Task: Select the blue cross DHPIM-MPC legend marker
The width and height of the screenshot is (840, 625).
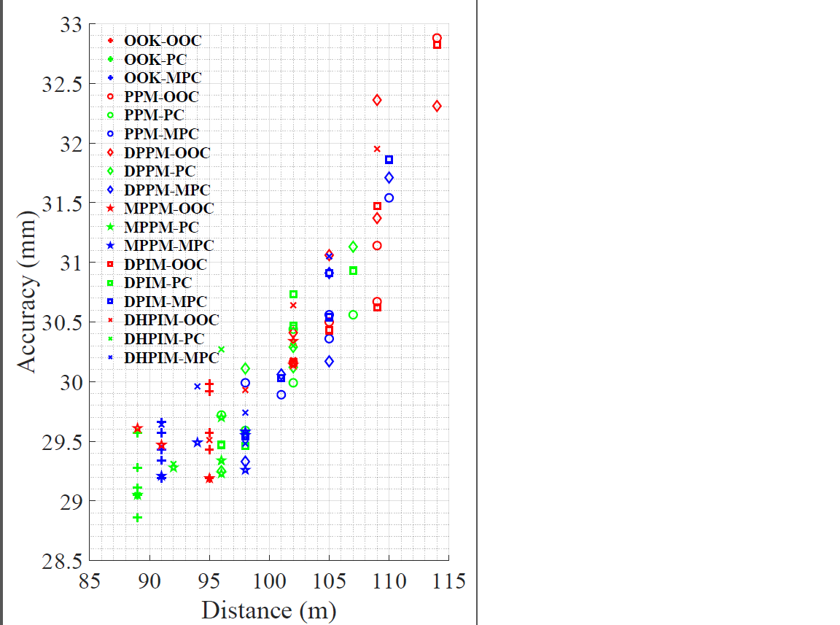Action: point(111,357)
